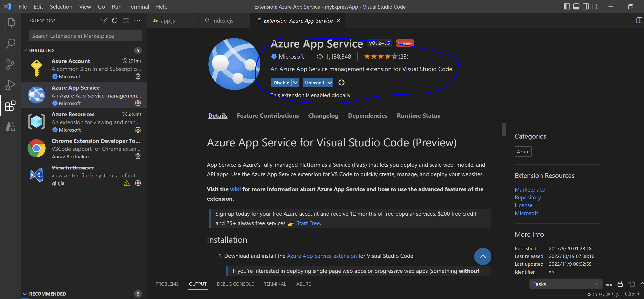Open the Extensions view icon
644x299 pixels.
coord(10,106)
